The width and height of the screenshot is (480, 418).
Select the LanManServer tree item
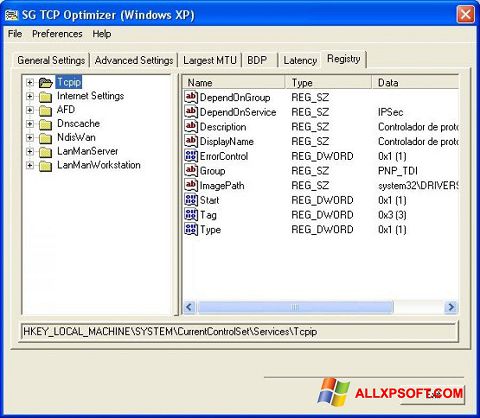[x=87, y=151]
